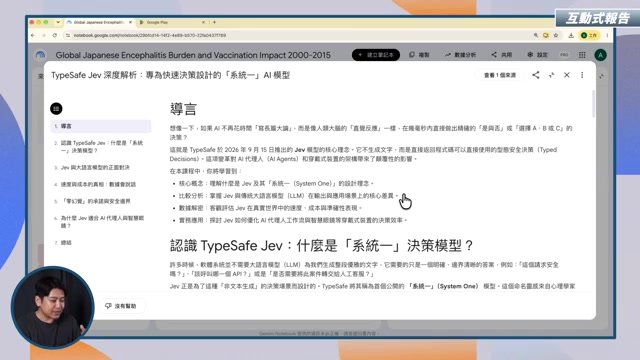Viewport: 640px width, 360px height.
Task: Toggle the table of contents list icon
Action: [x=56, y=109]
